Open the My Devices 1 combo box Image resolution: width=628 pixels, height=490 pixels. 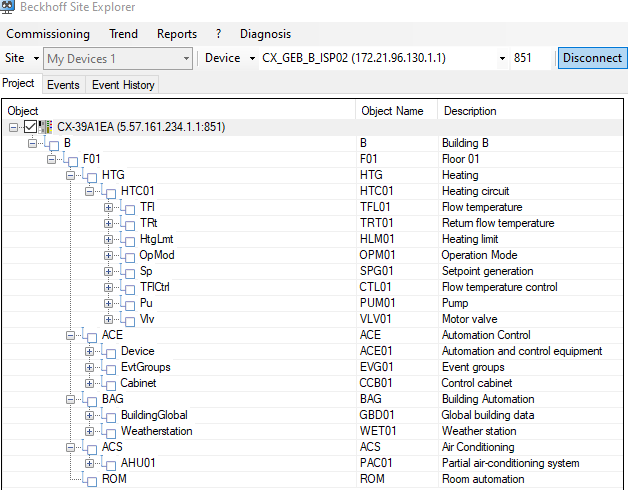coord(118,58)
